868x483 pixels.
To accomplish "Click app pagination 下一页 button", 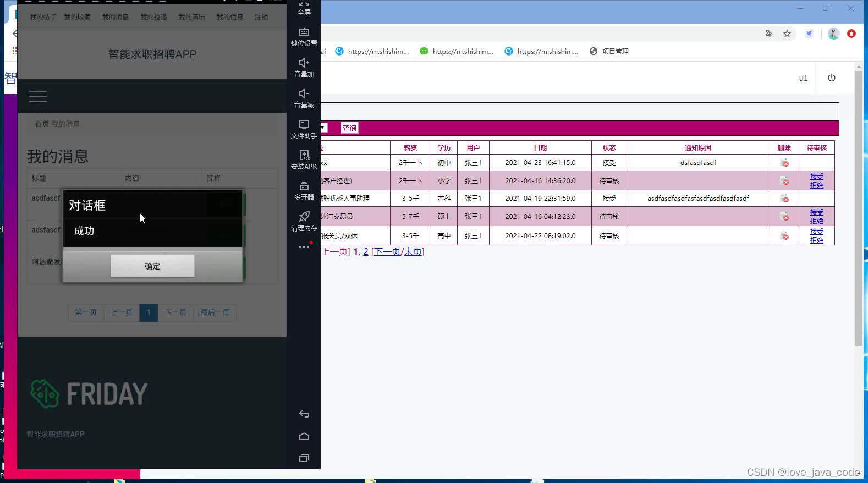I will pos(175,312).
